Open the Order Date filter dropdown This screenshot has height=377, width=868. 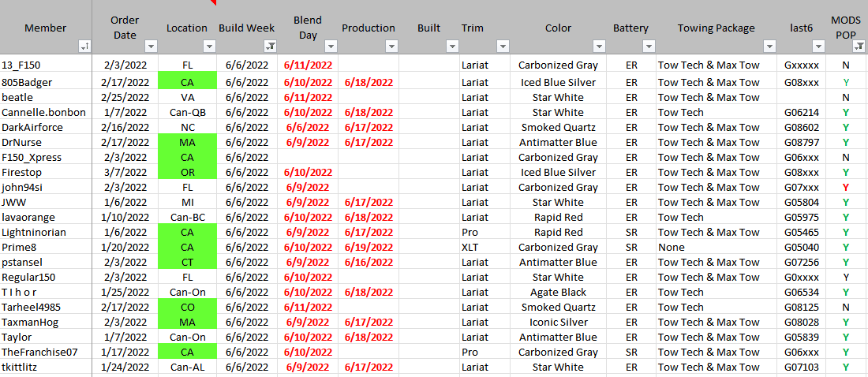(150, 47)
